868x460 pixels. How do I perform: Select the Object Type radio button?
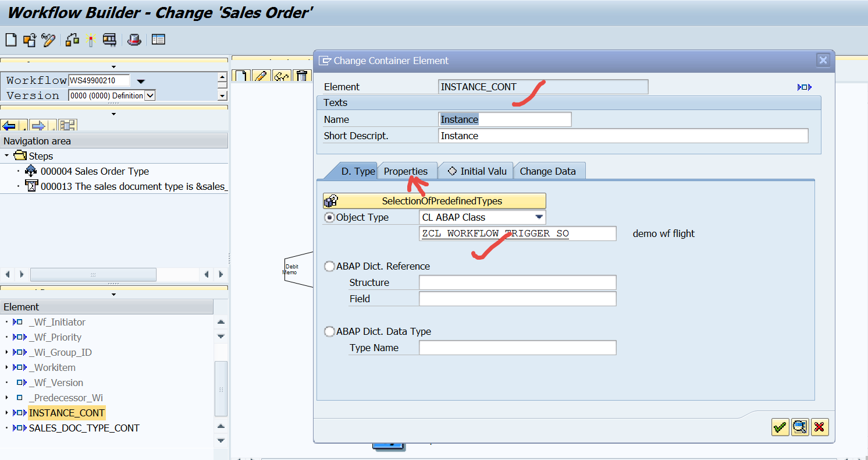[329, 217]
